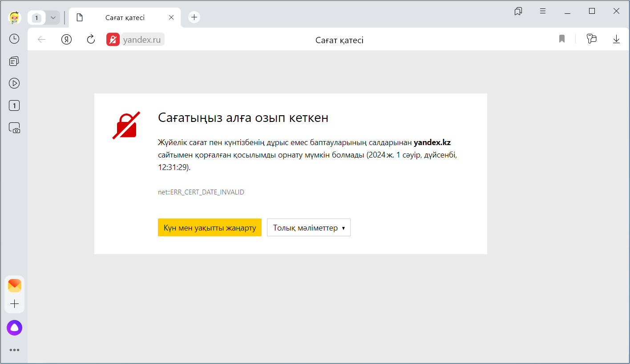Click the video play sidebar icon
Screen dimensions: 630x364
click(14, 83)
